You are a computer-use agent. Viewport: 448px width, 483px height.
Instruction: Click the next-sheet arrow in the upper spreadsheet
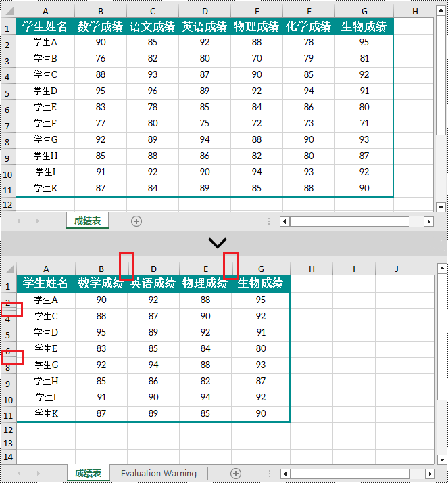38,221
